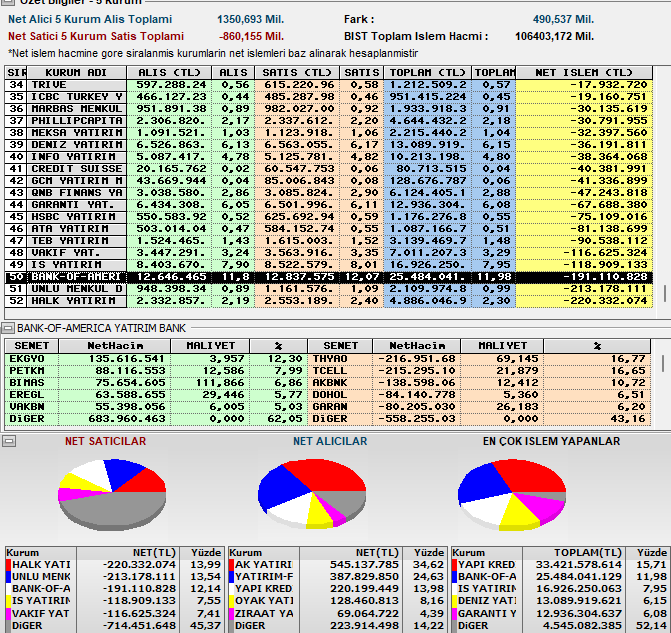Select the EN ÇOK ISLEM YAPANLAR pie chart

tap(512, 494)
